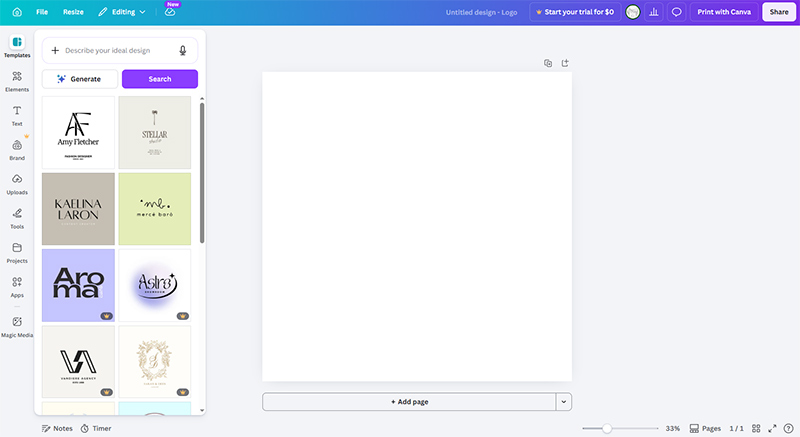Open the Tools sidebar panel
The height and width of the screenshot is (437, 800).
pyautogui.click(x=17, y=218)
